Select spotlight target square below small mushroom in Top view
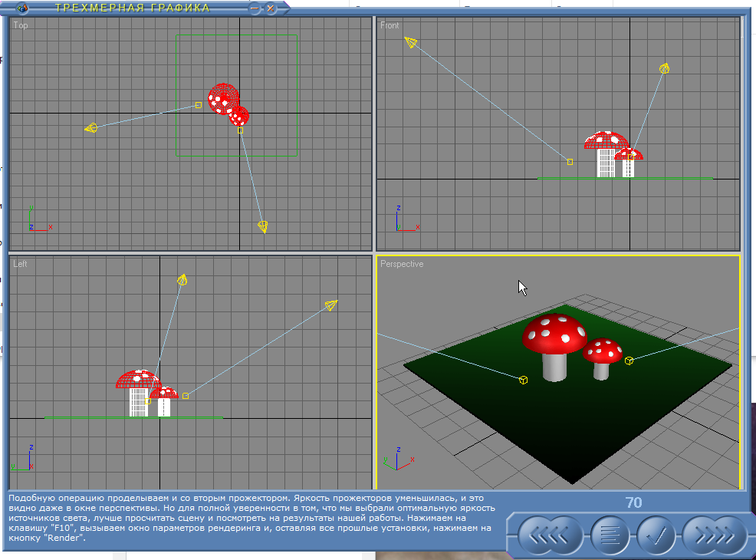Image resolution: width=756 pixels, height=560 pixels. (x=240, y=130)
